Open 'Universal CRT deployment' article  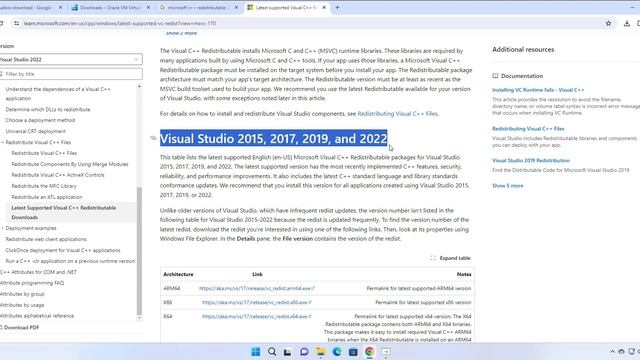(36, 131)
